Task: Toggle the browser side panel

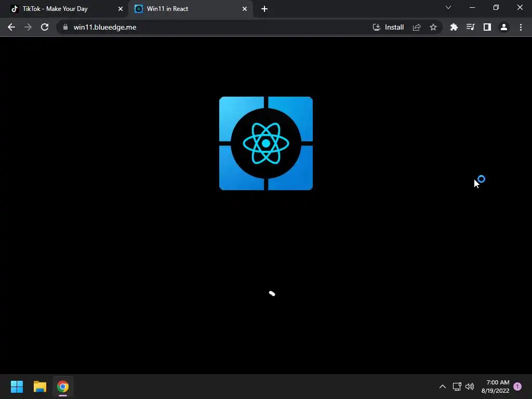Action: (487, 27)
